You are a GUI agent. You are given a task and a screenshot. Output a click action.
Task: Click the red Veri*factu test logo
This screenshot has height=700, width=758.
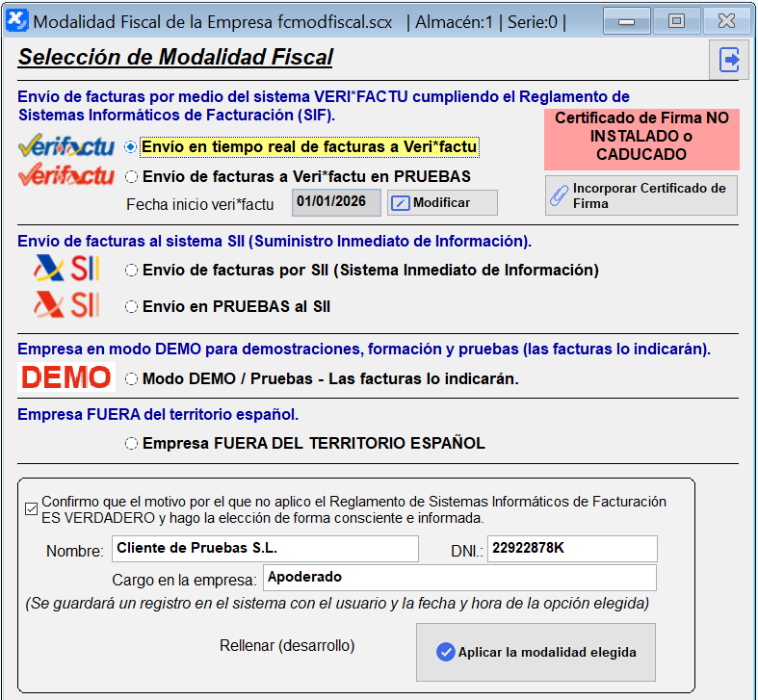(x=66, y=175)
